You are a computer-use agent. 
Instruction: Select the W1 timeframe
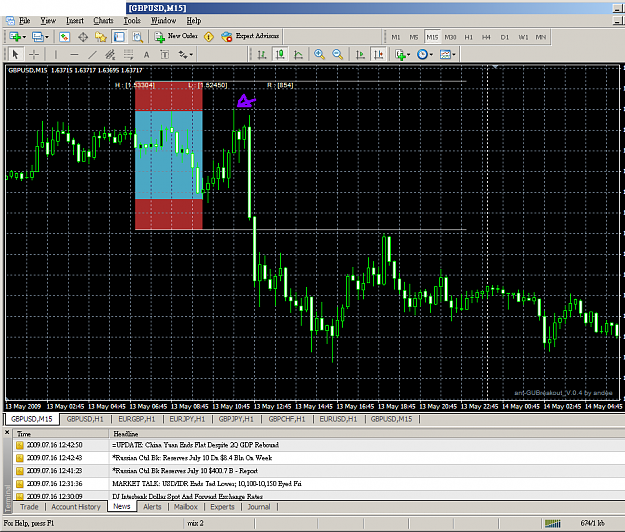pyautogui.click(x=523, y=37)
